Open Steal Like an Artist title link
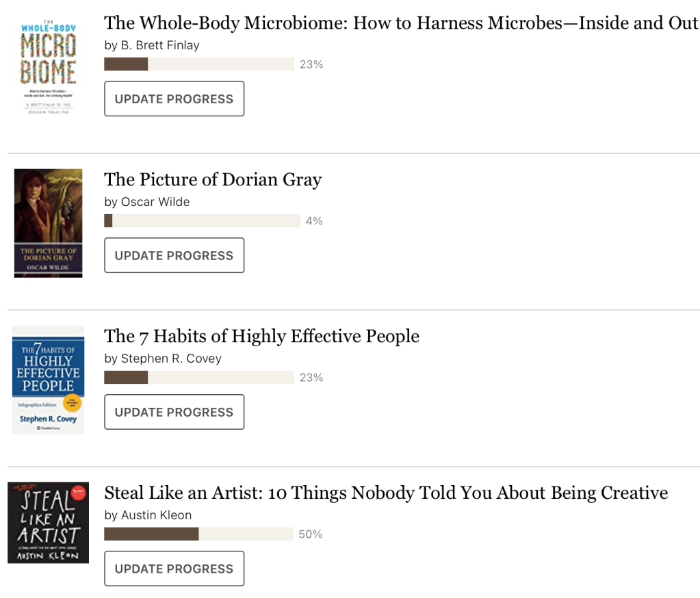This screenshot has height=598, width=700. [x=386, y=493]
